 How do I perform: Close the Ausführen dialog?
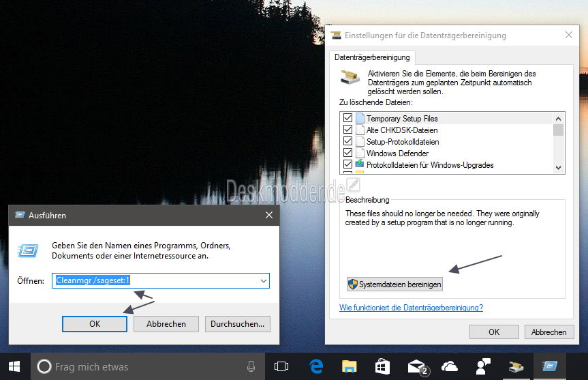coord(269,215)
